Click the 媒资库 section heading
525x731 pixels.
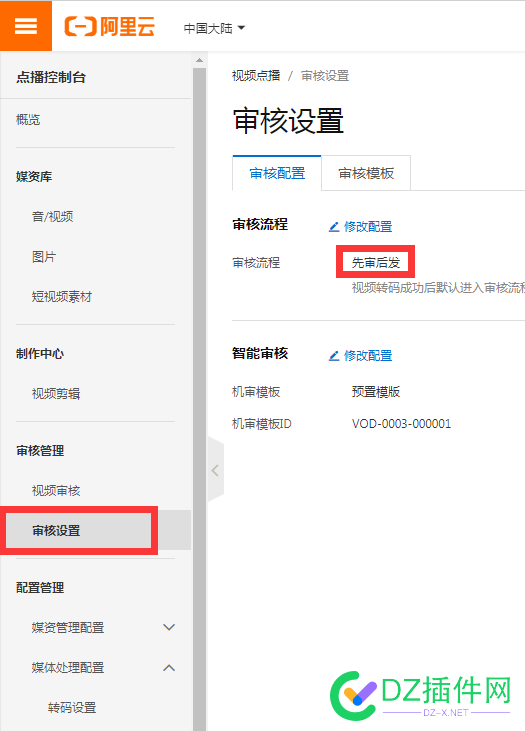[x=34, y=177]
